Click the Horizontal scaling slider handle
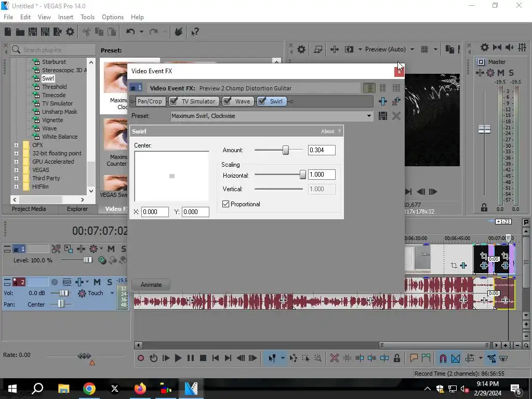Screen dimensions: 532x399 tap(303, 175)
